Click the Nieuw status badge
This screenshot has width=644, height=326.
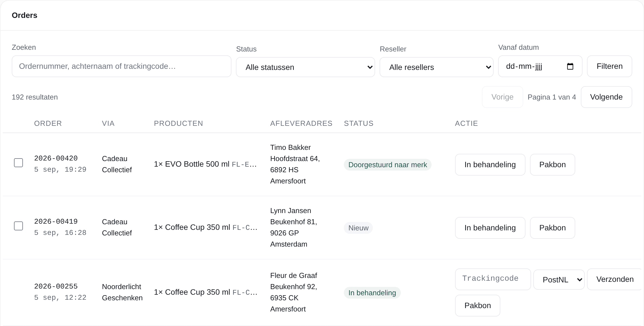point(358,228)
